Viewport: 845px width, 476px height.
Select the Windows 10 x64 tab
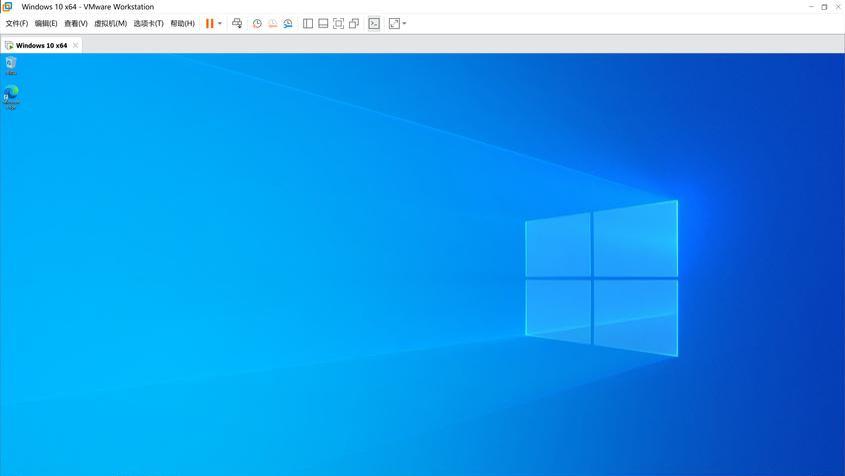[x=41, y=45]
